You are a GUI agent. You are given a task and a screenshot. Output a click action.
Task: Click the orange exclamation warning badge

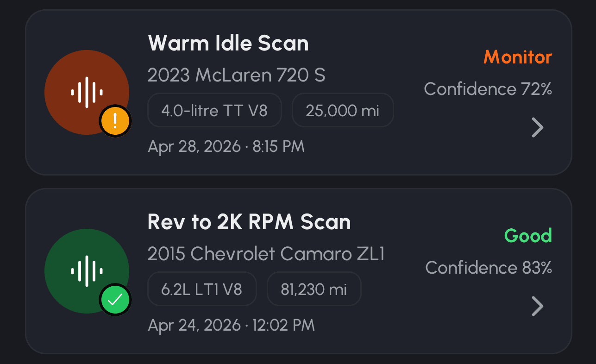point(115,121)
